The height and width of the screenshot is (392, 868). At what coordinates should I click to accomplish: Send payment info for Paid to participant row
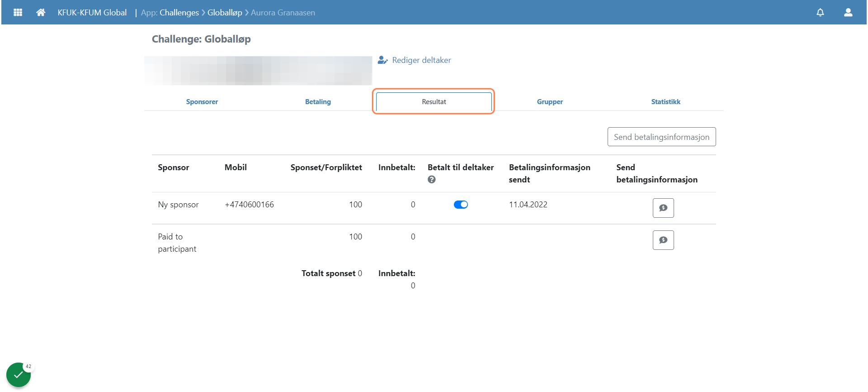click(663, 240)
